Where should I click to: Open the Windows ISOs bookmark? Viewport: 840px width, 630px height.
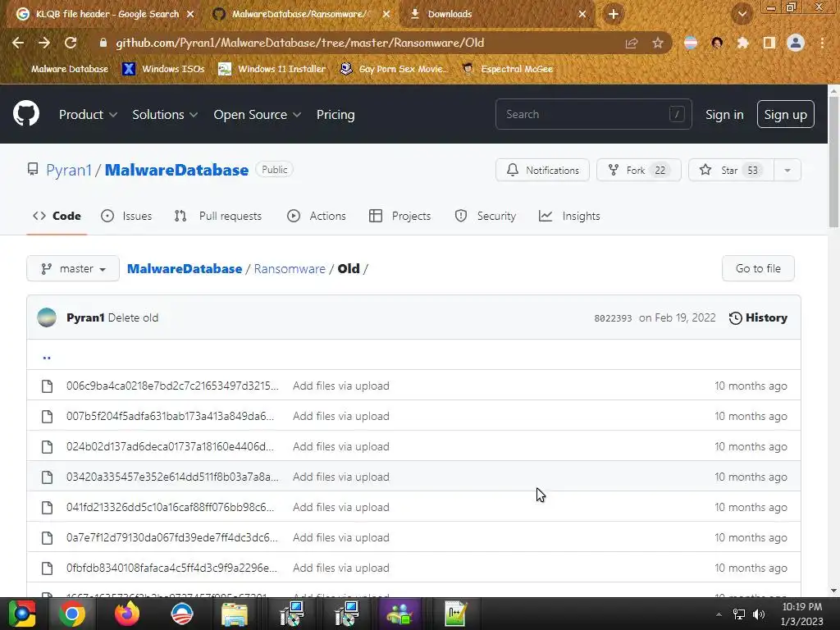[x=163, y=69]
